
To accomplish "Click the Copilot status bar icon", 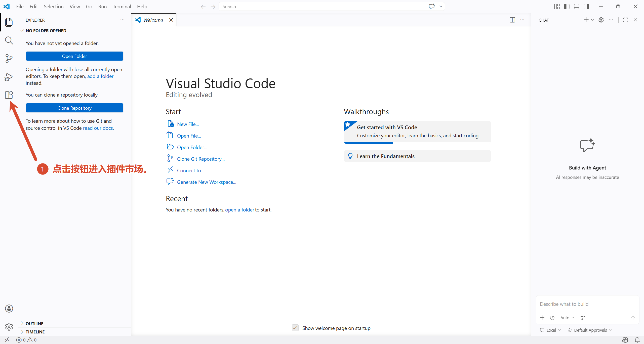I will coord(625,340).
